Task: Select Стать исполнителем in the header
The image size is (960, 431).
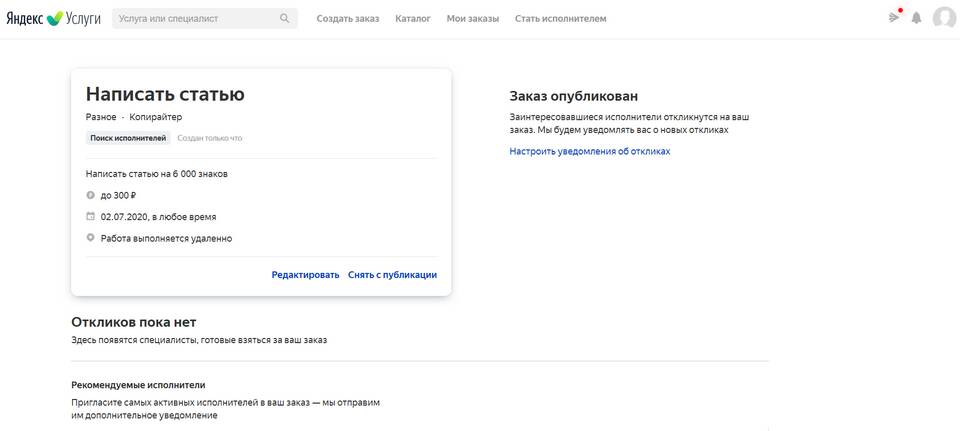Action: pyautogui.click(x=560, y=18)
